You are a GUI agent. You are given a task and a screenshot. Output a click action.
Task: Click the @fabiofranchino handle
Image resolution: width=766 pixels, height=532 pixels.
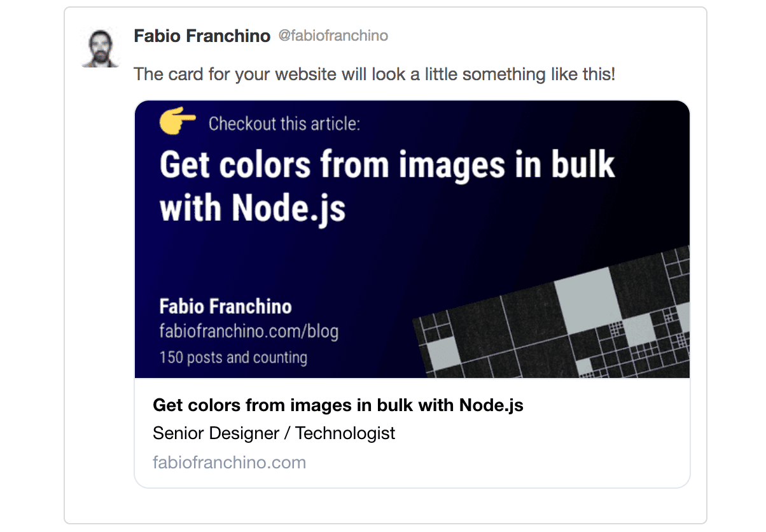click(x=333, y=36)
